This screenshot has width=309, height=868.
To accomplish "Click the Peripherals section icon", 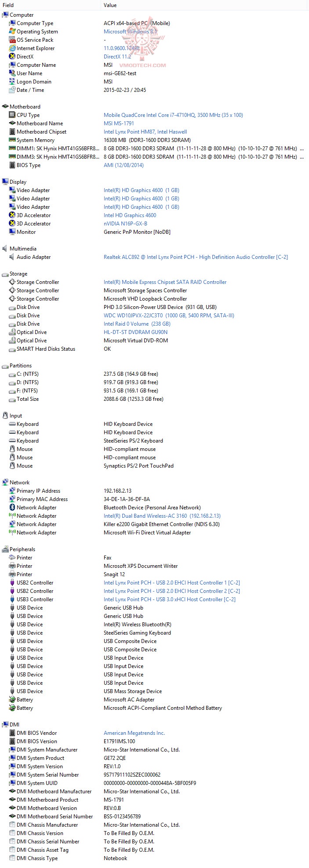I will coord(5,549).
